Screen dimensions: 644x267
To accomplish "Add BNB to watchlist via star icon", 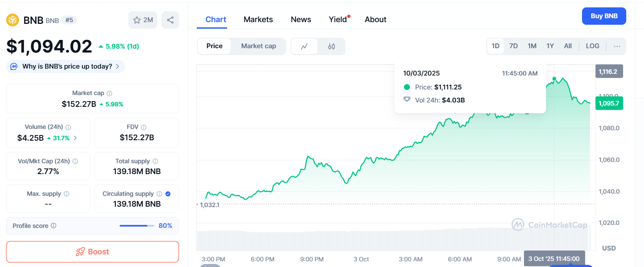I will [143, 20].
